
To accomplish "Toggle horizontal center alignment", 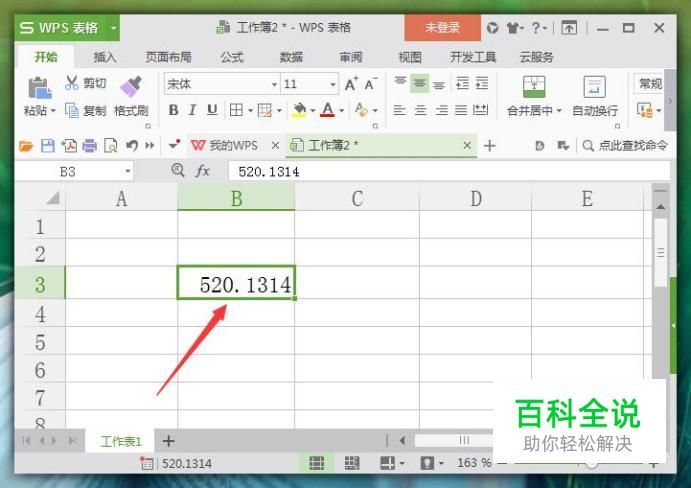I will pyautogui.click(x=420, y=110).
